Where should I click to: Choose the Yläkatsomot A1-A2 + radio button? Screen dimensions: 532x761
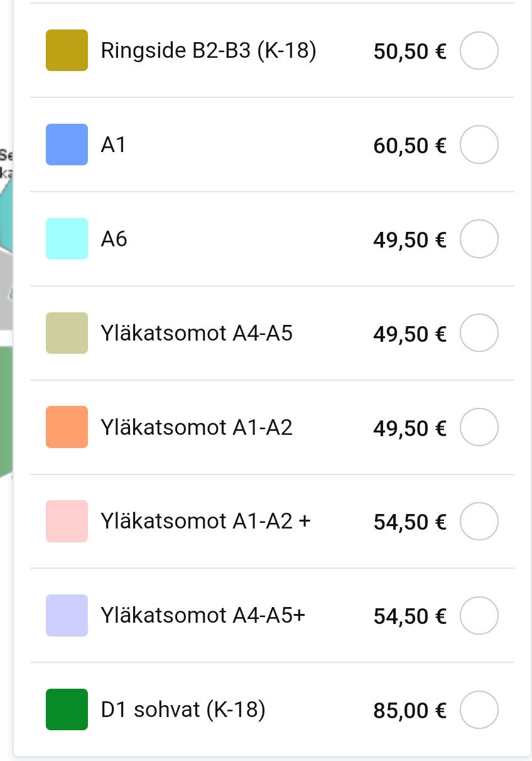click(479, 522)
